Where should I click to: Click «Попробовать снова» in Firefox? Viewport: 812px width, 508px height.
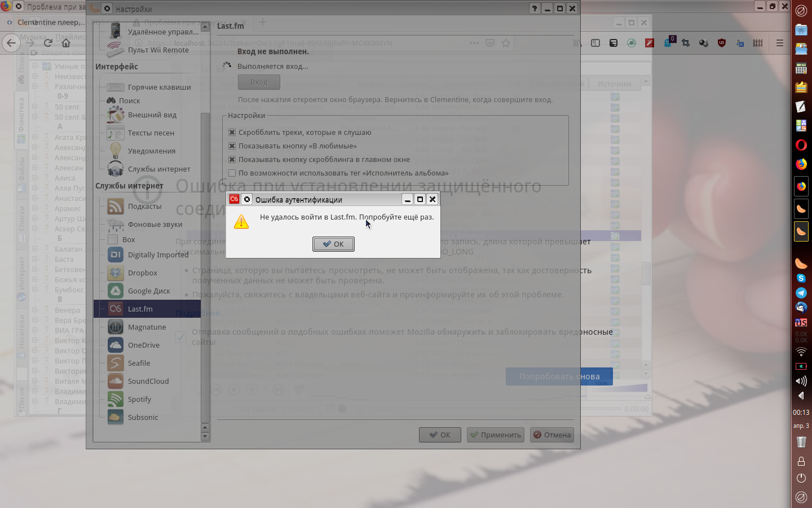[559, 376]
